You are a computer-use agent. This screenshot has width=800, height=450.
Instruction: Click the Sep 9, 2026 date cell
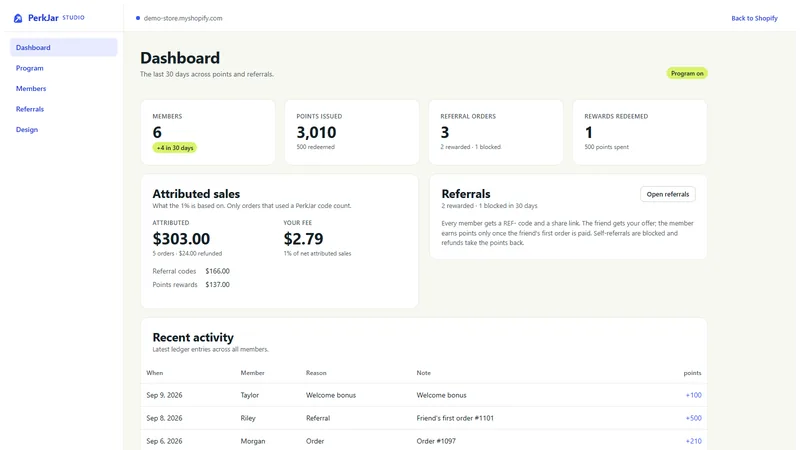164,395
